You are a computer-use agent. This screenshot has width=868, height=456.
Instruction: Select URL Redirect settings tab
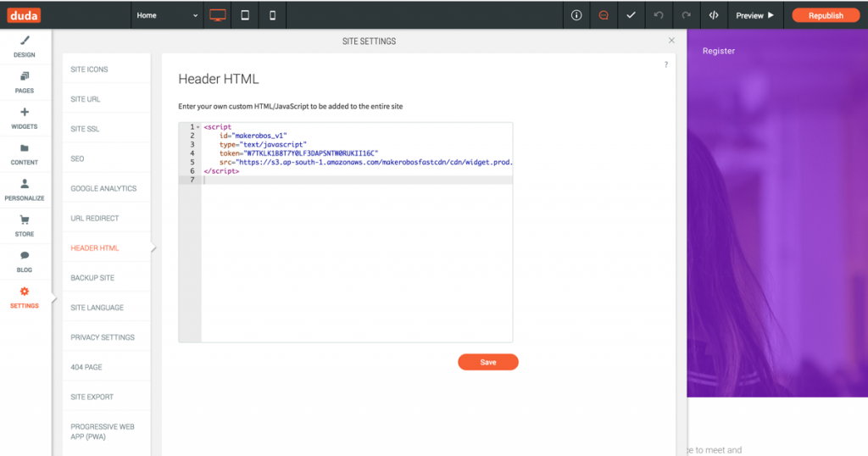(106, 219)
